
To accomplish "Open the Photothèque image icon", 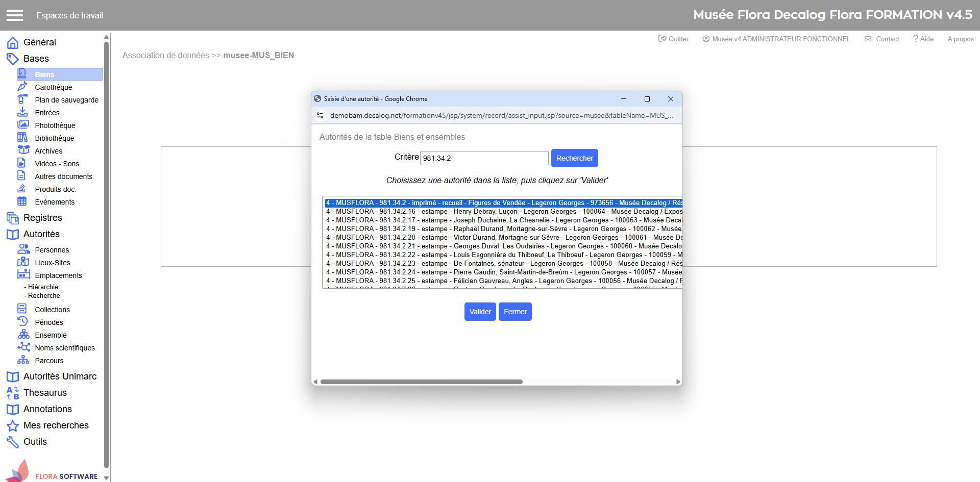I will coord(22,125).
